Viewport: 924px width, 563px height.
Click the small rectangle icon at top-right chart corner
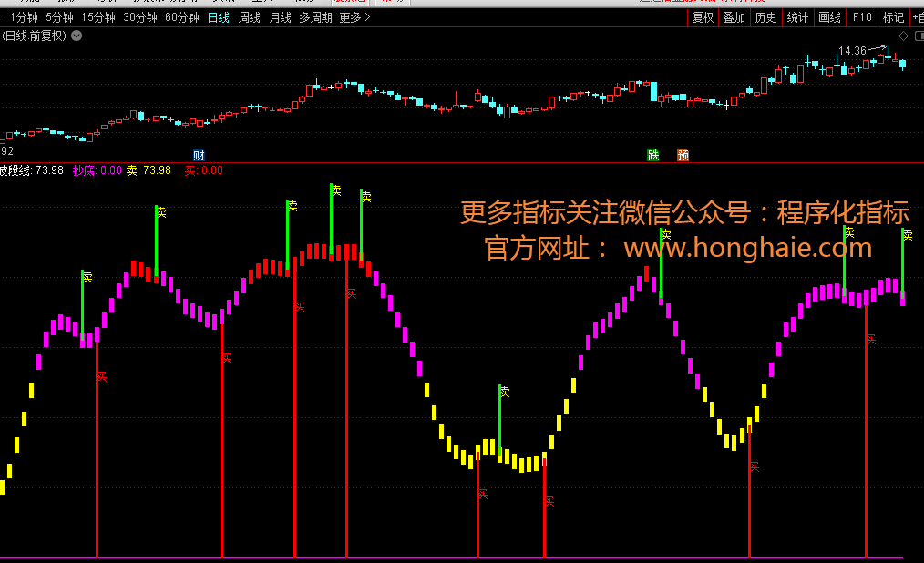tap(918, 36)
